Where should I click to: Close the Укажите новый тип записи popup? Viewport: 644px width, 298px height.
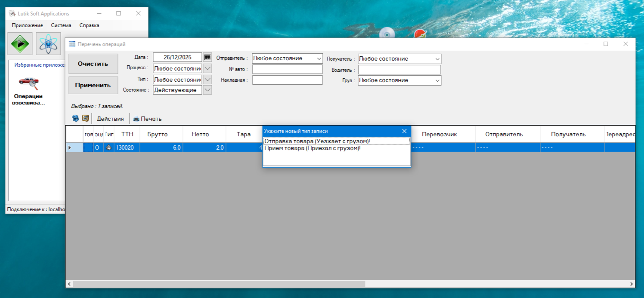pyautogui.click(x=404, y=131)
